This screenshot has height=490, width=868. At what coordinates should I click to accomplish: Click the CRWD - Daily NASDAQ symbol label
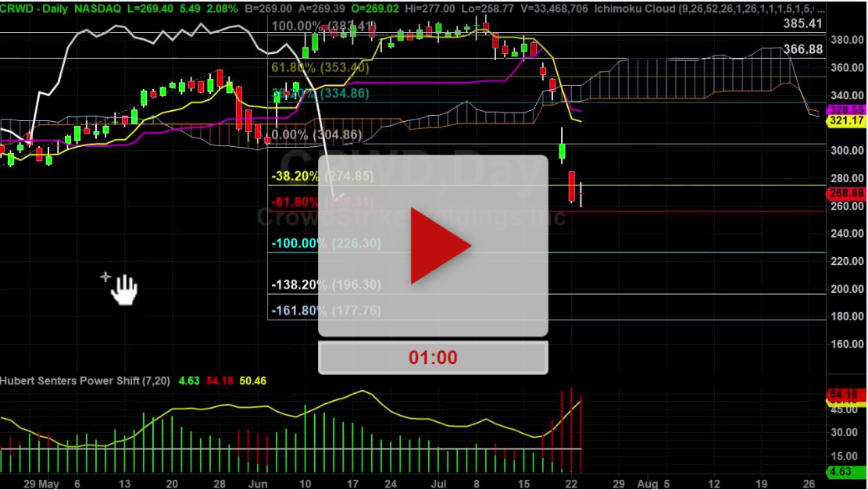tap(61, 9)
